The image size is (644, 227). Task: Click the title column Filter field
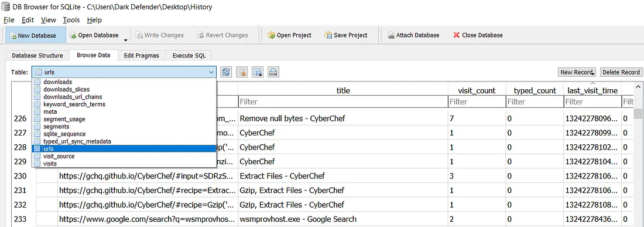(x=343, y=101)
